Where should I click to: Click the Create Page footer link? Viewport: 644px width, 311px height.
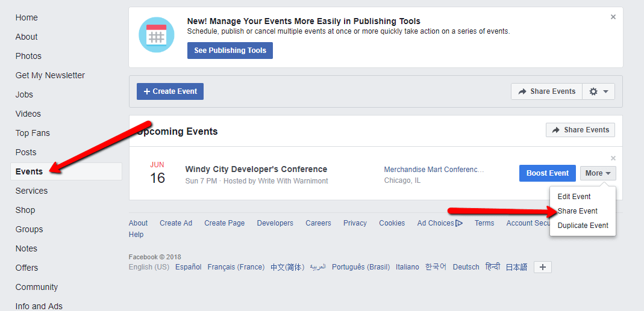coord(225,223)
